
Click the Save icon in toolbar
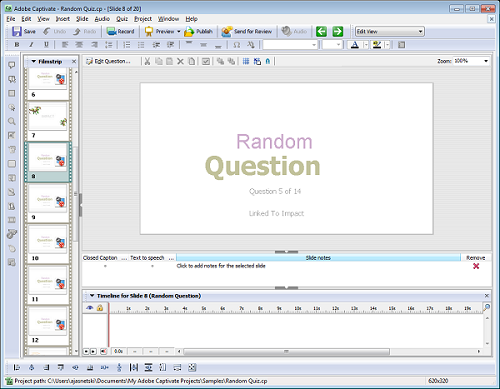(17, 31)
